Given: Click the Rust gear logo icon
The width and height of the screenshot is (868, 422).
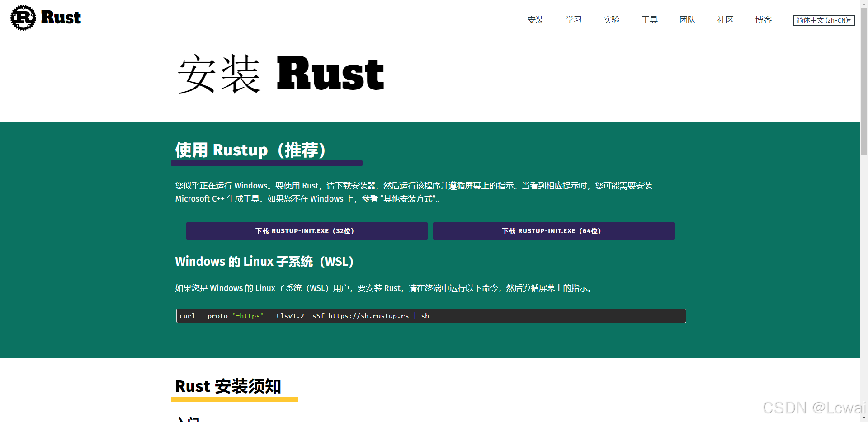Looking at the screenshot, I should point(23,18).
